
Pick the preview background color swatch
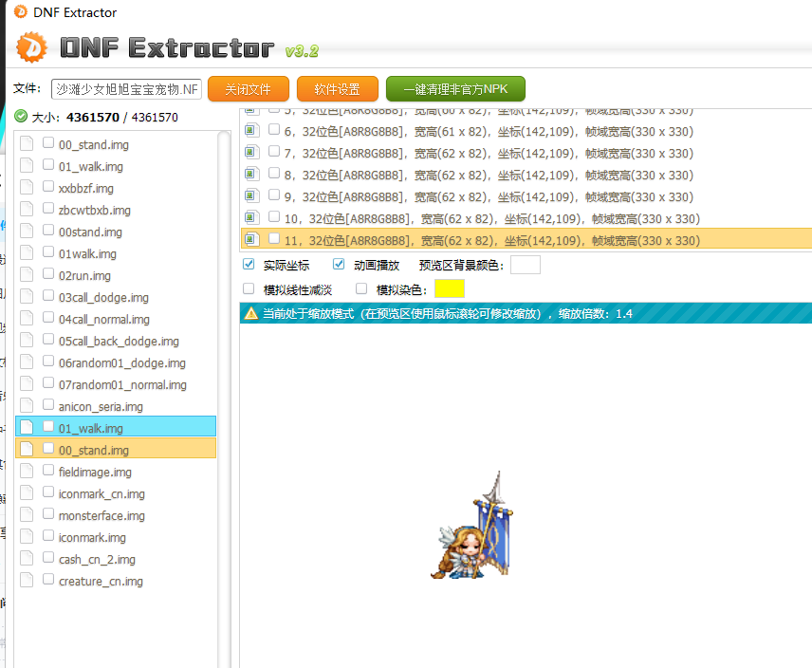click(526, 265)
